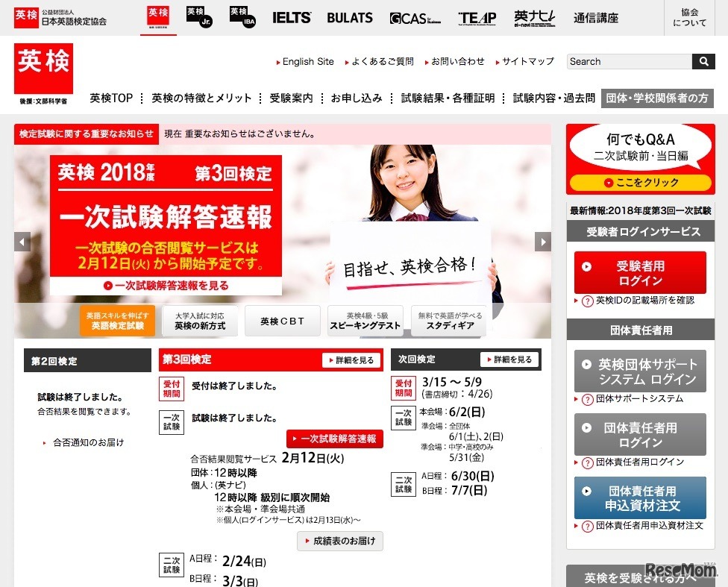The width and height of the screenshot is (728, 587).
Task: Click the gray 団体責任者用ログイン button
Action: [x=640, y=435]
